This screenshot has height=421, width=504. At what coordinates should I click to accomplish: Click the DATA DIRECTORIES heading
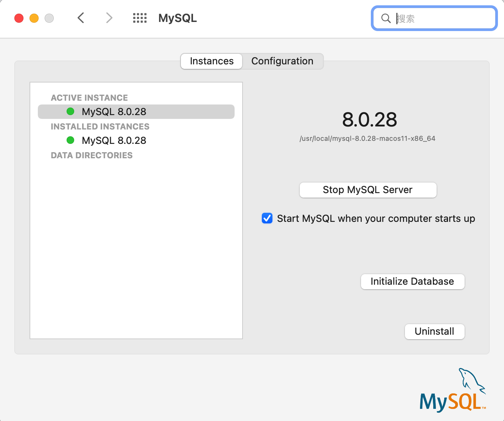coord(92,155)
